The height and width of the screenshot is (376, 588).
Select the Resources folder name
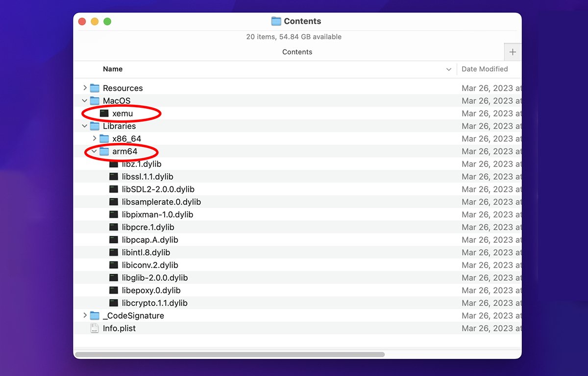click(x=123, y=88)
